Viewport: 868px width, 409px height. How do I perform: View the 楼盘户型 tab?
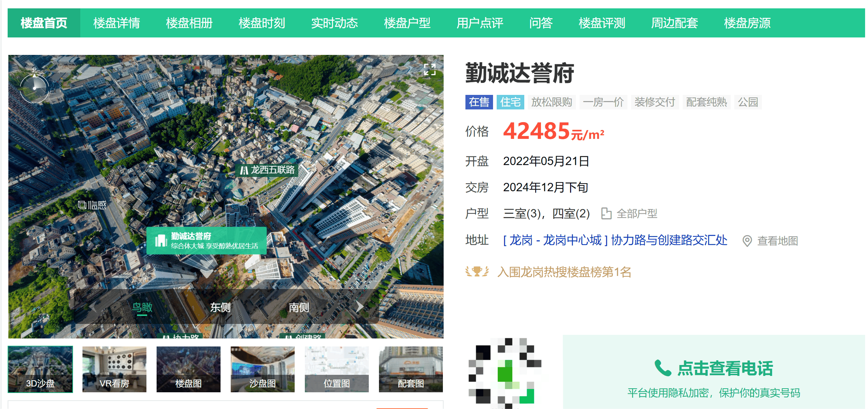(407, 23)
